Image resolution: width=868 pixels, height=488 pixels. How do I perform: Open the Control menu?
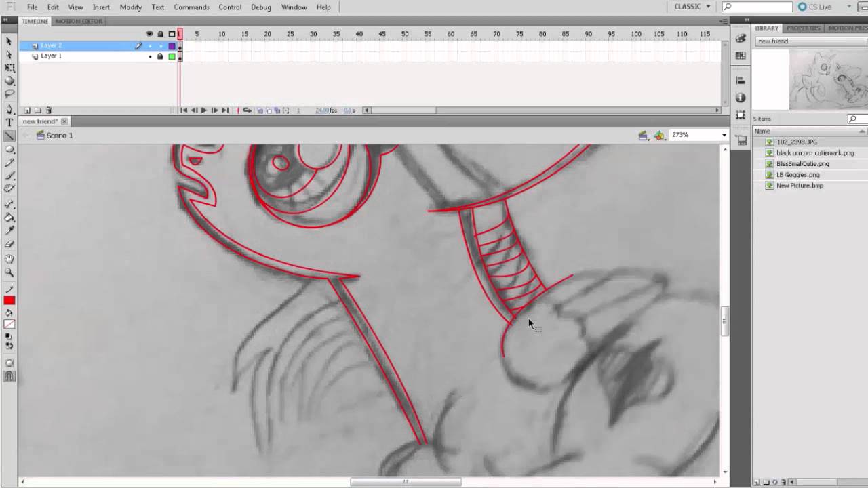[x=230, y=7]
